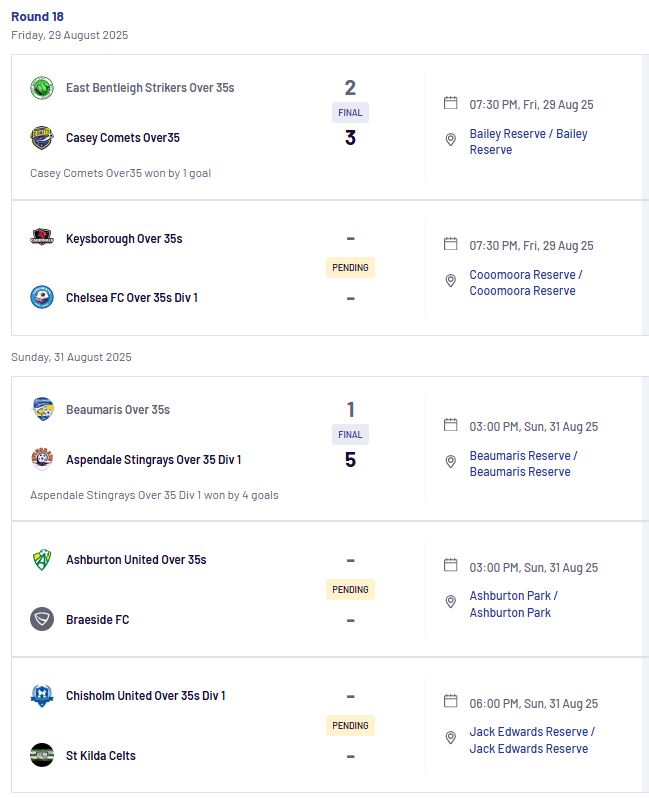Click the PENDING badge for Keysborough match

350,268
